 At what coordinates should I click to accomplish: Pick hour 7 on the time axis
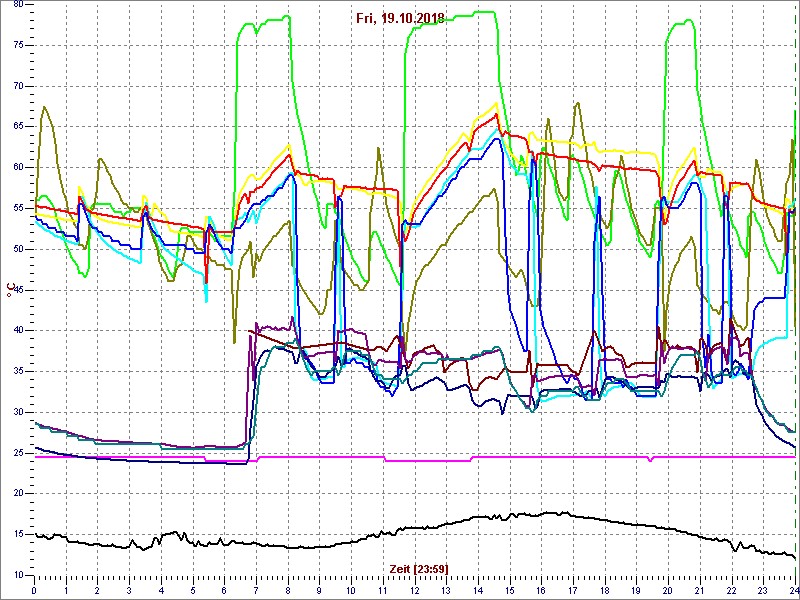click(x=256, y=590)
